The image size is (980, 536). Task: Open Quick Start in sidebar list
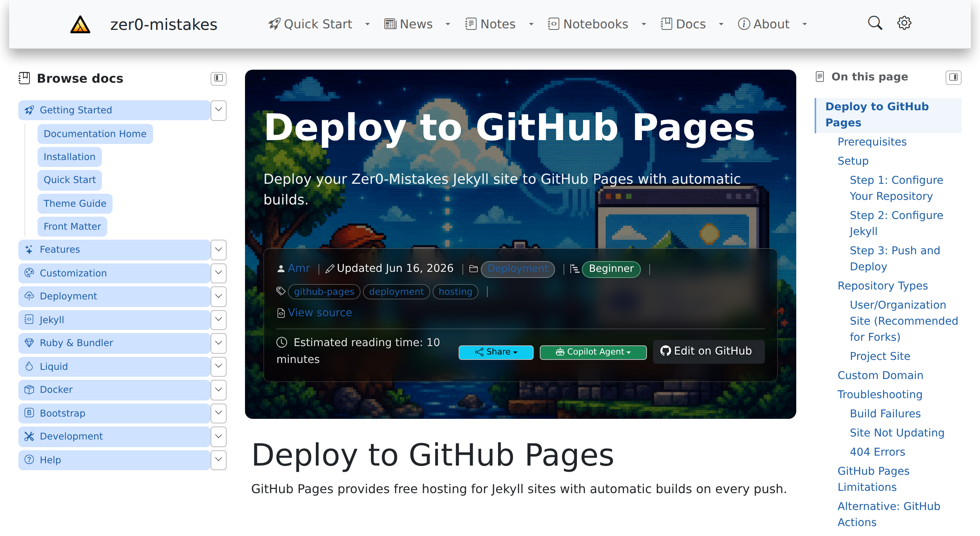(70, 180)
